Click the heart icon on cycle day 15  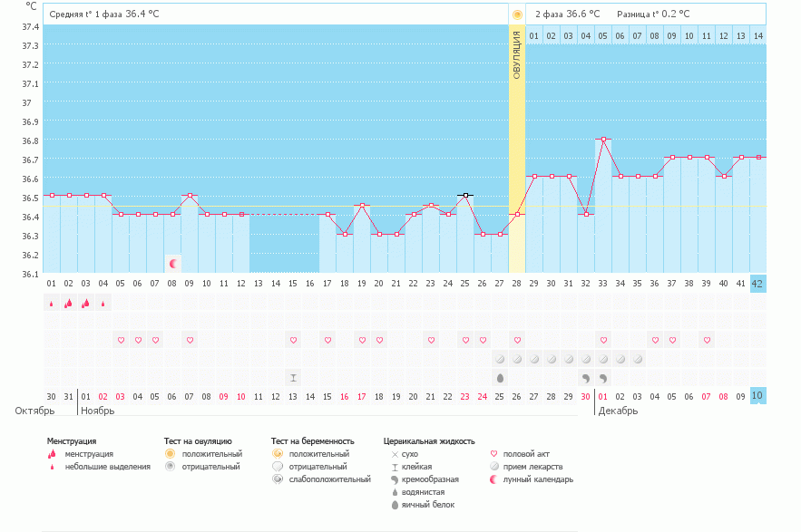pos(293,340)
